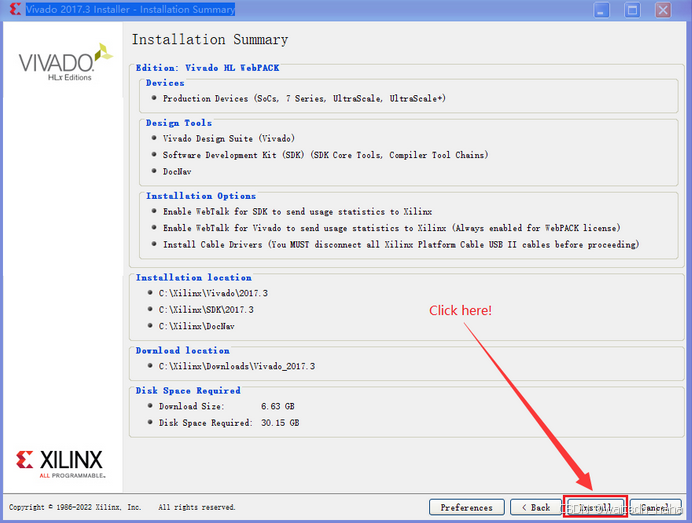Click the 'Disk Space Required' heading

188,391
